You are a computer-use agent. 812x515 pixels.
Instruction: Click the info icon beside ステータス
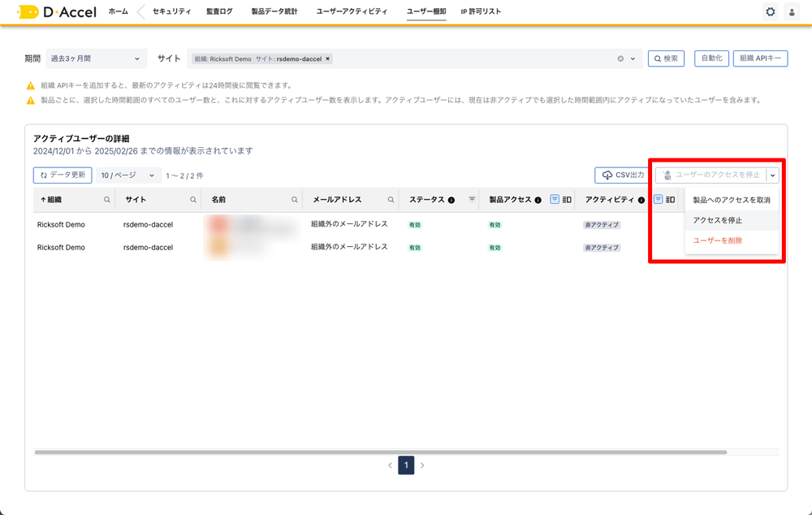point(451,200)
